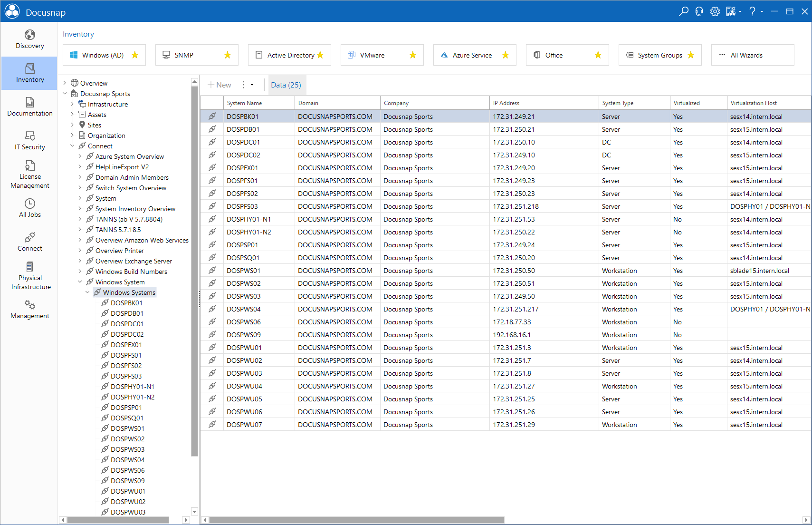The image size is (812, 525).
Task: Open the All Jobs clock icon
Action: 29,204
